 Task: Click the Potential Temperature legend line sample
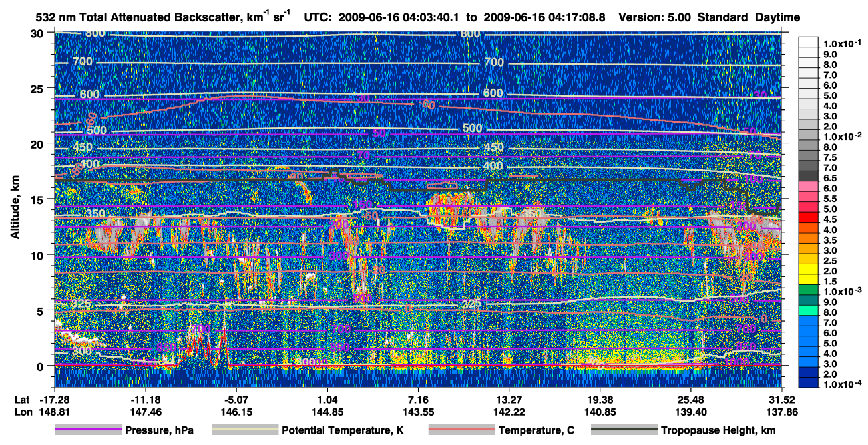click(x=244, y=430)
